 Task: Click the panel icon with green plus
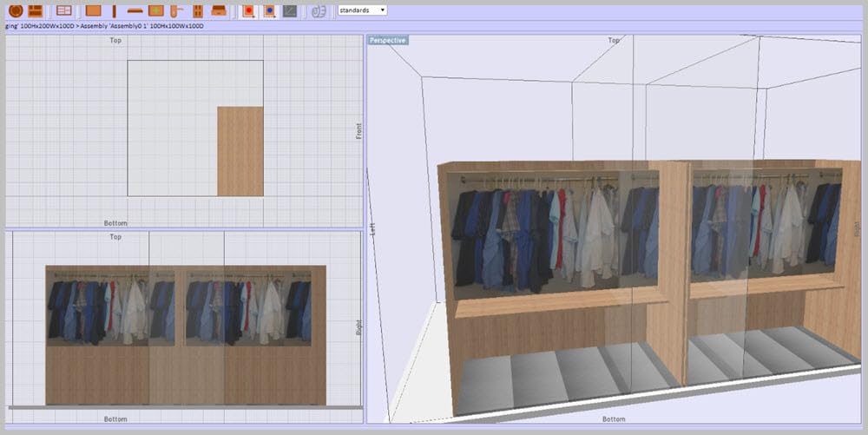point(155,10)
